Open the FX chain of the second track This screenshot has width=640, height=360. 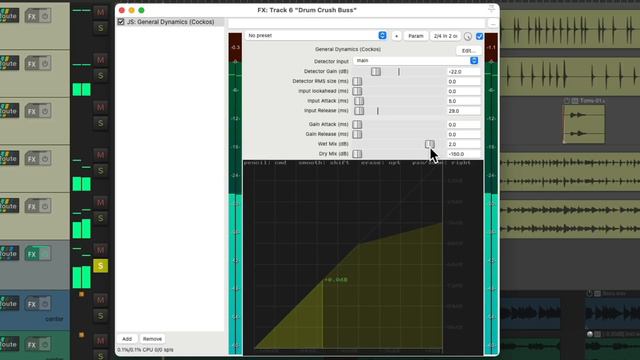pyautogui.click(x=31, y=64)
